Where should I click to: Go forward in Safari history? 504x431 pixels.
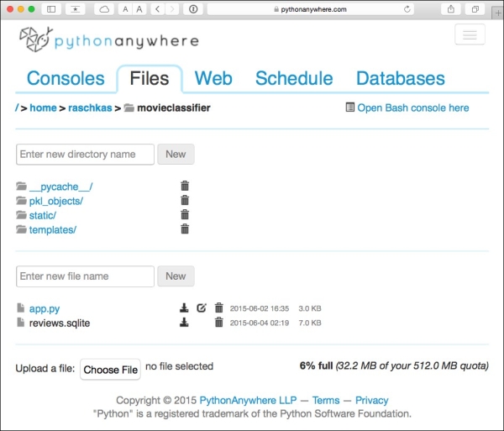[172, 9]
